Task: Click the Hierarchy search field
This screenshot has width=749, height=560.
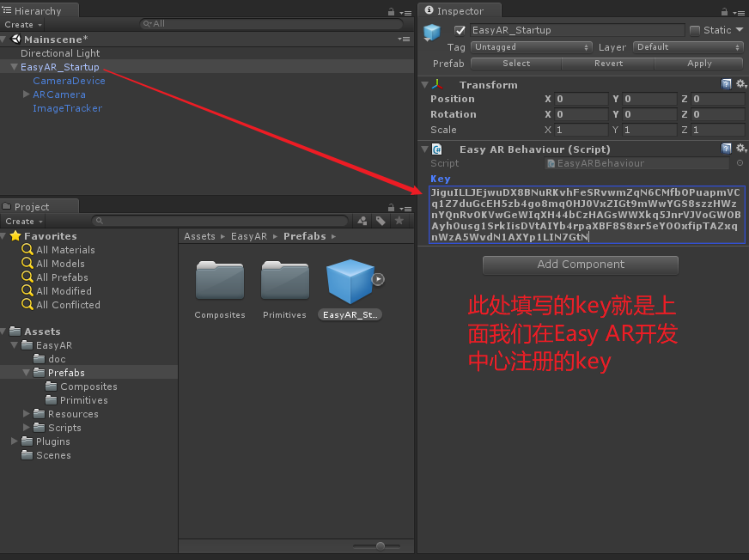Action: 271,23
